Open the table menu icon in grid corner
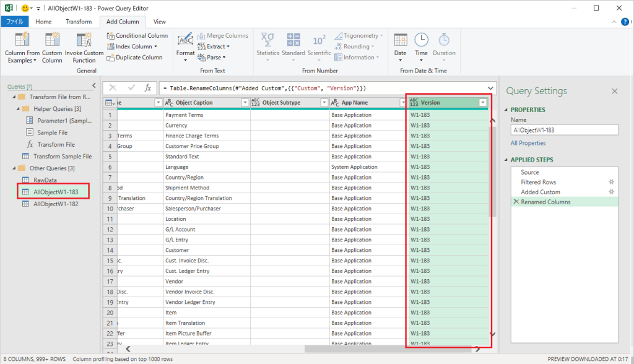The height and width of the screenshot is (364, 634). tap(110, 103)
